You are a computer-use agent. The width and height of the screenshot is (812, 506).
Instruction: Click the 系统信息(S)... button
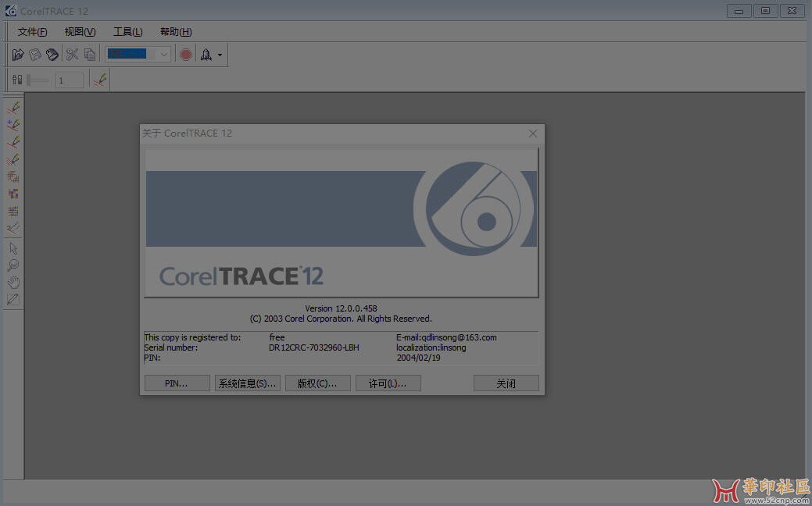248,383
